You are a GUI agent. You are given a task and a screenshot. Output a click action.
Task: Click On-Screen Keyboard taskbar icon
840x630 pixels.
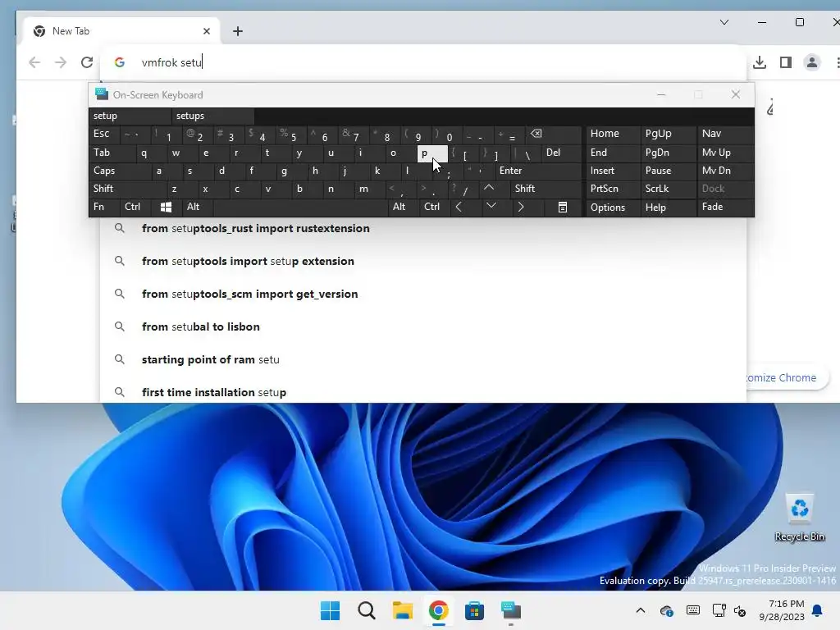tap(510, 610)
